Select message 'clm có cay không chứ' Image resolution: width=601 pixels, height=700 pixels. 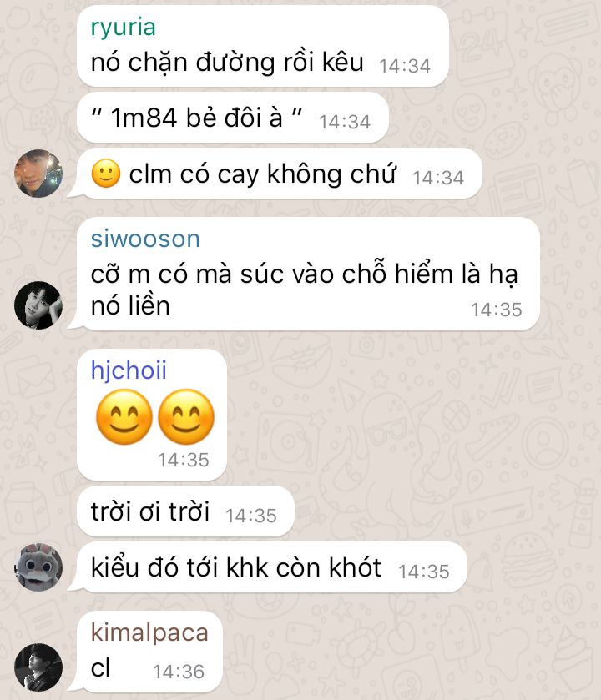280,174
